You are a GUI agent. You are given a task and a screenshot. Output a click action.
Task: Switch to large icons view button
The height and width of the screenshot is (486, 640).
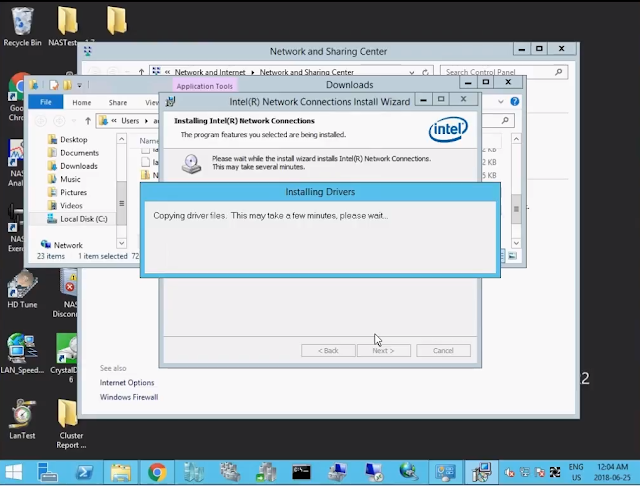coord(512,256)
